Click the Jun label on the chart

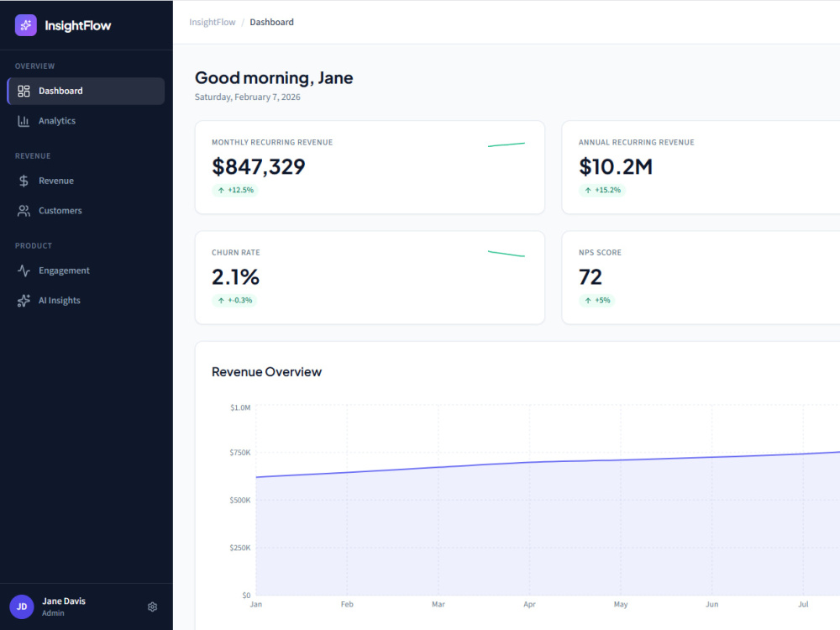[712, 604]
